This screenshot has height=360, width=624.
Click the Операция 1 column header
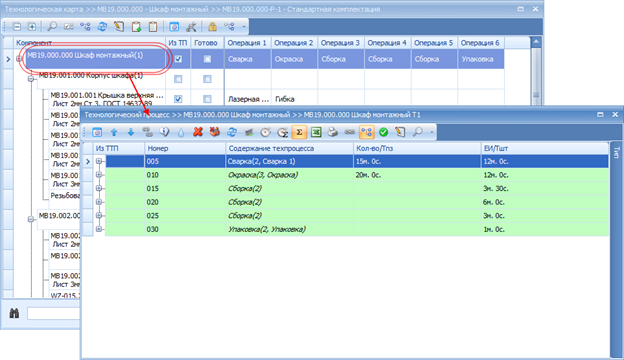(248, 43)
